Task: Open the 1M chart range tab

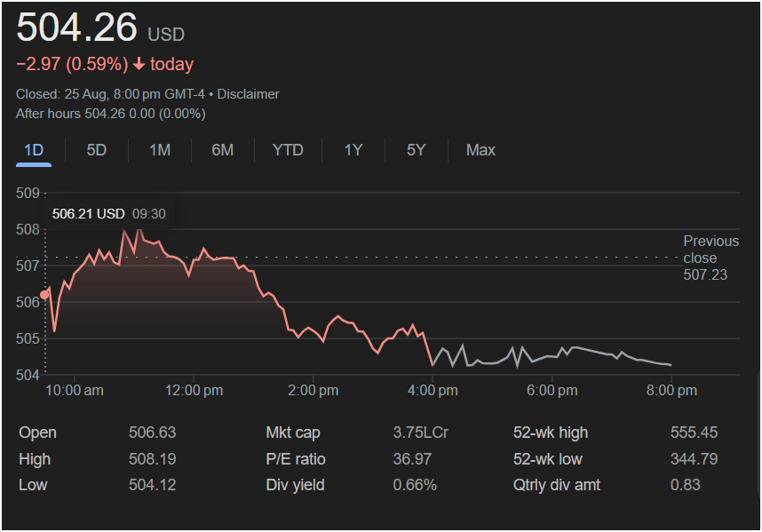Action: click(x=160, y=150)
